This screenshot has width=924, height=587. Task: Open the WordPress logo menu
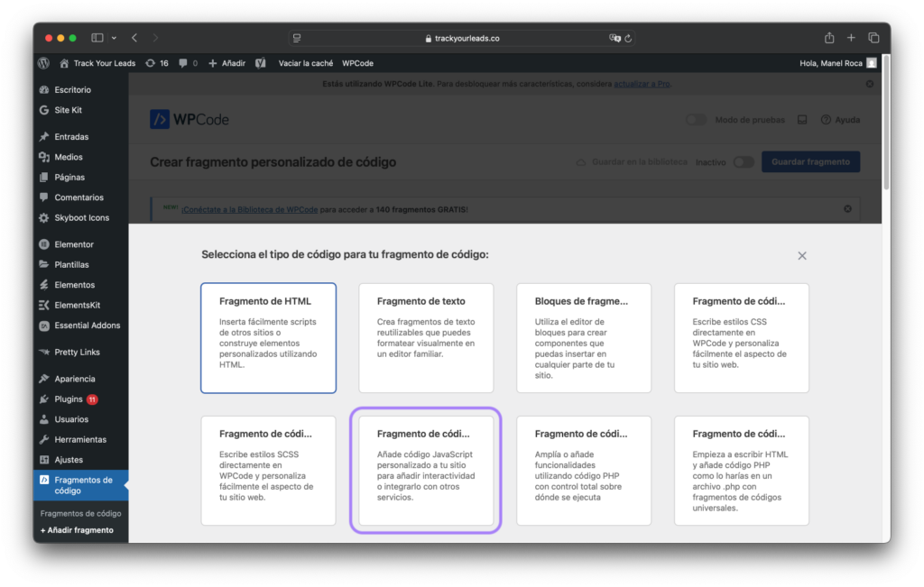43,63
